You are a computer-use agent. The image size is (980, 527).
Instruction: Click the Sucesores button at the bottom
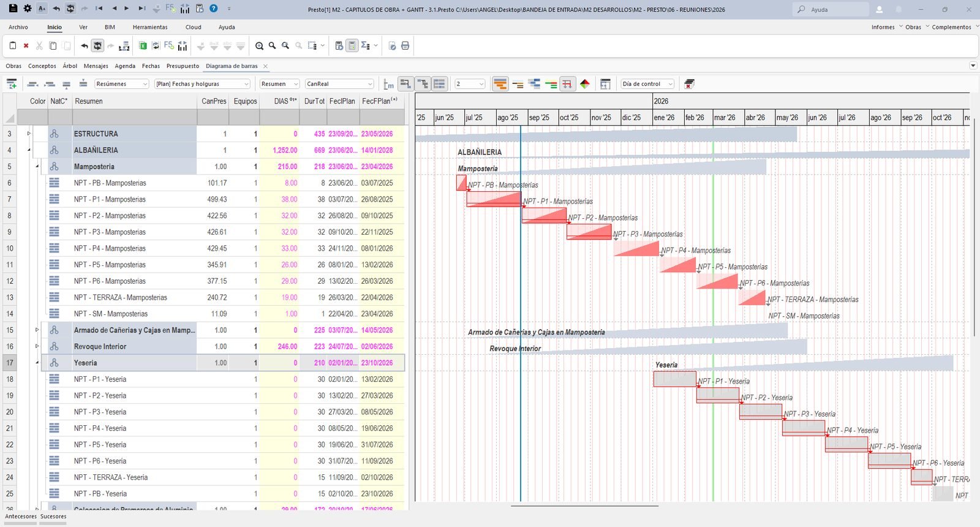click(53, 517)
